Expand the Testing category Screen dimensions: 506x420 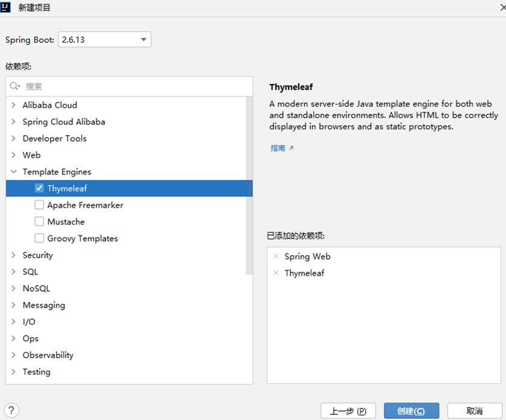coord(13,372)
